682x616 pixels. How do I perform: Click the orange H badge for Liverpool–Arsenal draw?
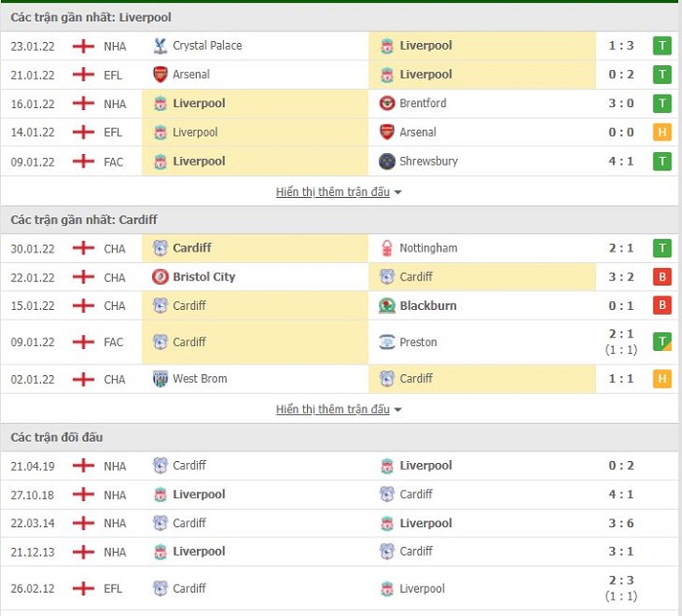point(662,133)
